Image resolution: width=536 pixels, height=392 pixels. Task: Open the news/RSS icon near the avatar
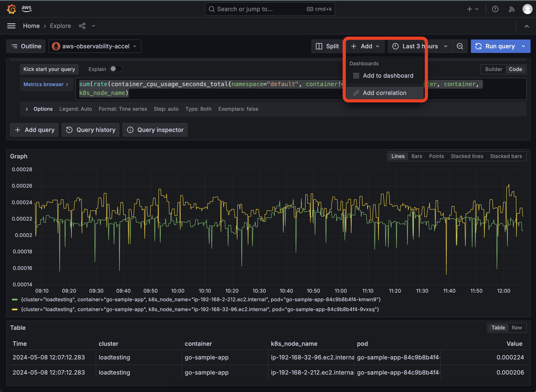pyautogui.click(x=512, y=9)
